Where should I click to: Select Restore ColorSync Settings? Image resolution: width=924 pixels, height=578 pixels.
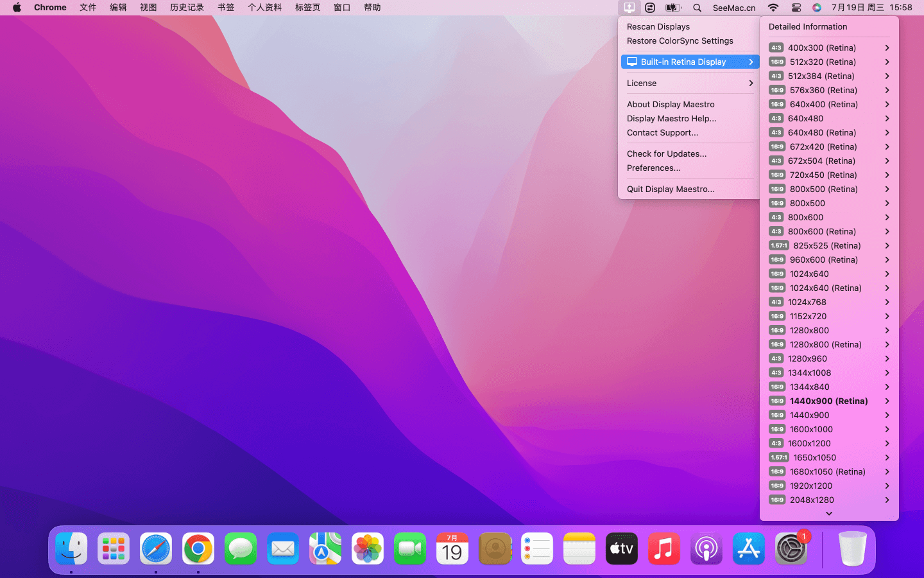[x=680, y=40]
